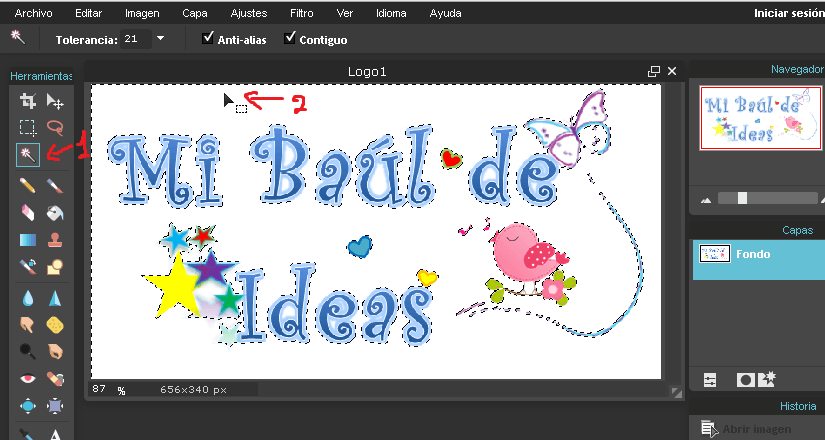Select the Fondo layer thumbnail
Viewport: 825px width, 440px height.
(713, 254)
